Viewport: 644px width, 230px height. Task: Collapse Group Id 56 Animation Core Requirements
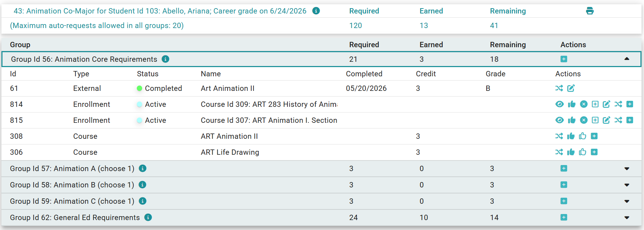(627, 59)
